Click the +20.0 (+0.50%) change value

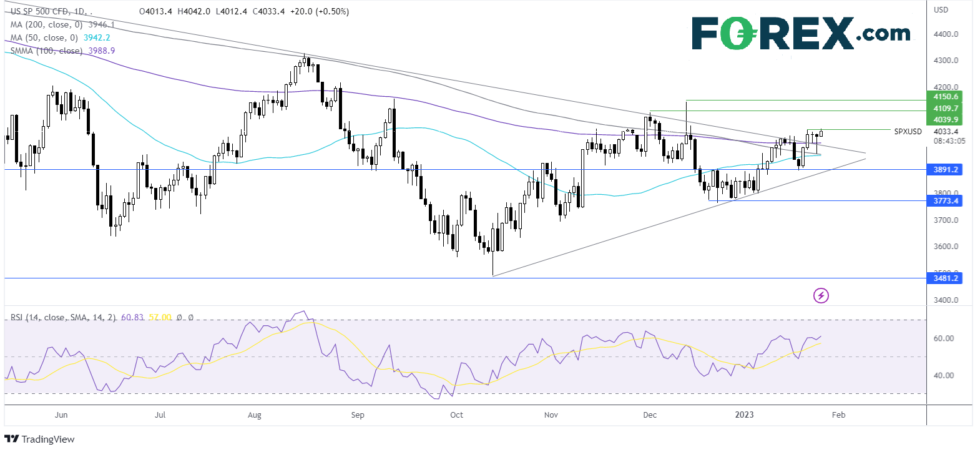click(320, 11)
